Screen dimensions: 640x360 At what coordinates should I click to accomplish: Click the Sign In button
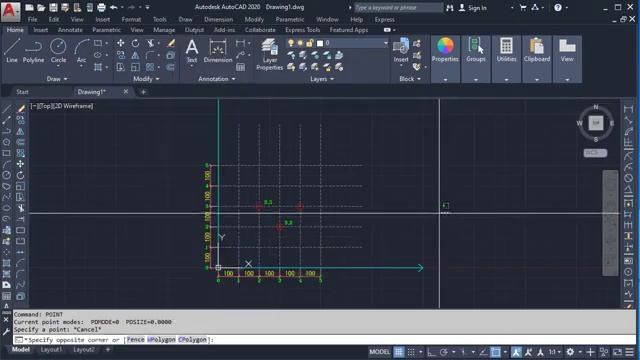pos(473,8)
